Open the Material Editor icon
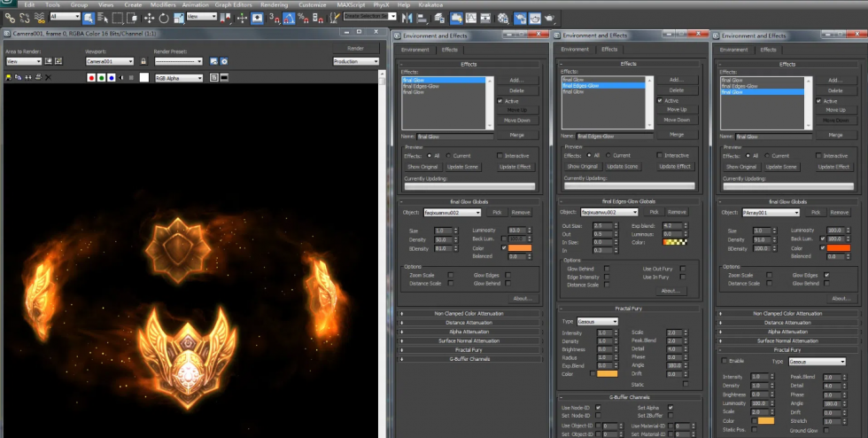Screen dimensions: 868x438 [x=503, y=18]
